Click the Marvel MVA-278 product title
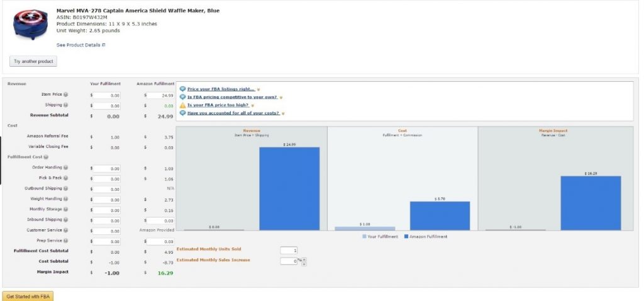The height and width of the screenshot is (301, 644). [x=138, y=11]
